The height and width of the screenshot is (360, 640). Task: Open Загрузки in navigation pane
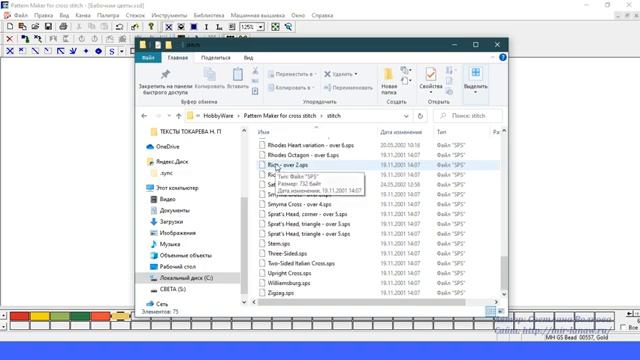(x=171, y=222)
